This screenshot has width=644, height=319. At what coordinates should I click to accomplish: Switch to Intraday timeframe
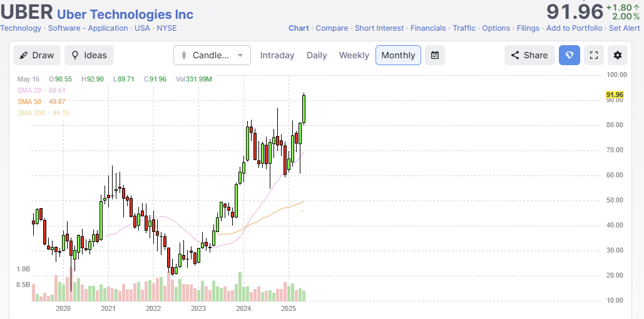coord(277,55)
